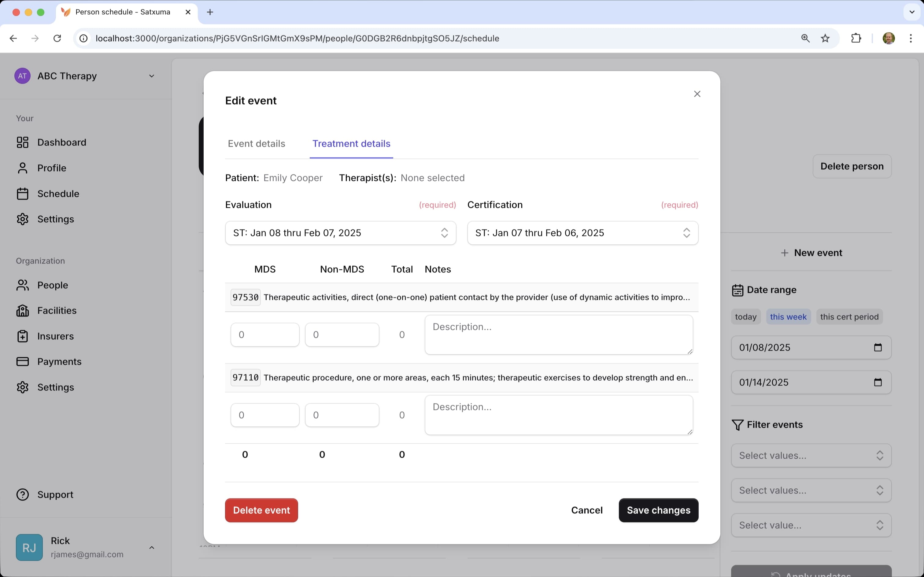The image size is (924, 577).
Task: Open the Support help link
Action: tap(45, 494)
